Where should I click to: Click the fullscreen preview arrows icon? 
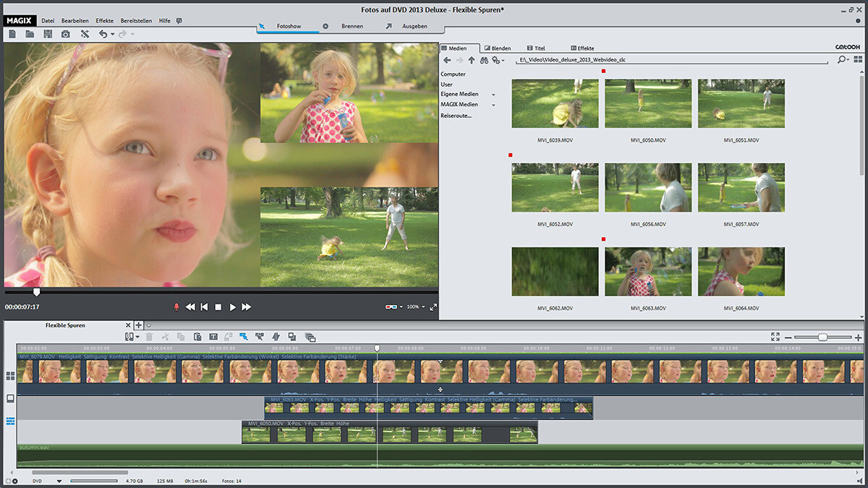point(433,307)
